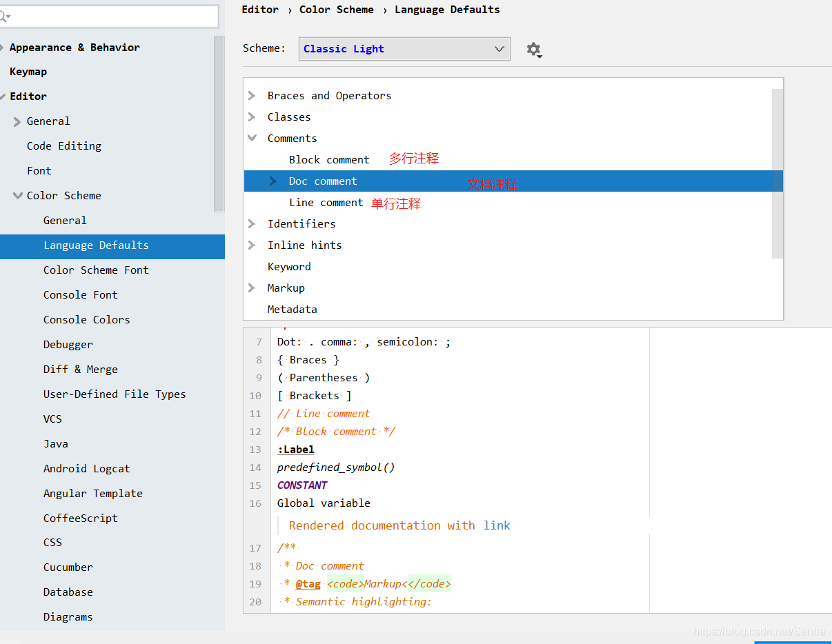Collapse the Color Scheme settings node
The height and width of the screenshot is (644, 832).
(x=17, y=196)
